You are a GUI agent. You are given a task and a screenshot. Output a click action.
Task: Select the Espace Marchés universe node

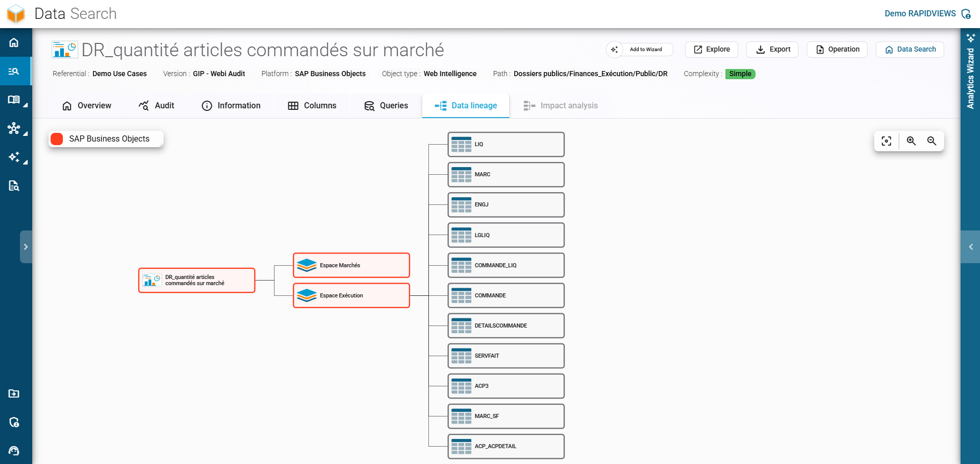[x=352, y=266]
